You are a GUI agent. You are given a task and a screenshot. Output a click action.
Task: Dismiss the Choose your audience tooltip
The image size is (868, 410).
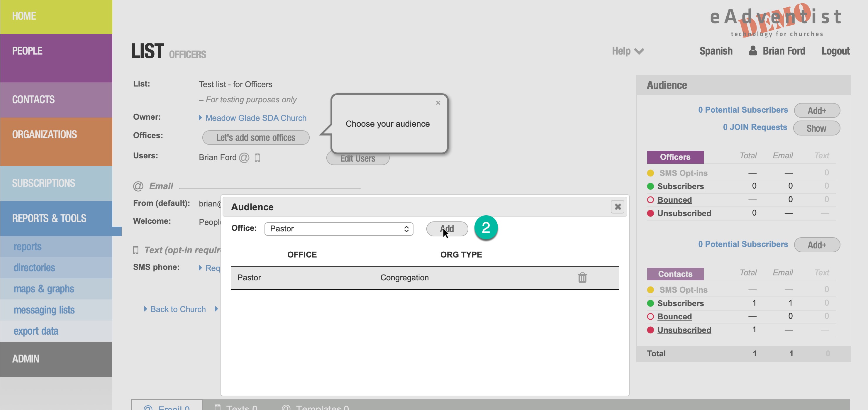tap(438, 103)
